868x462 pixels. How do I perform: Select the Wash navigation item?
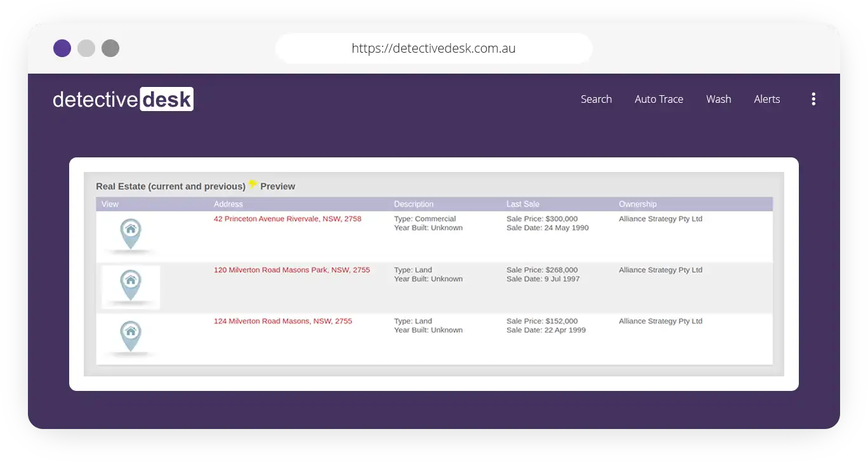click(718, 99)
